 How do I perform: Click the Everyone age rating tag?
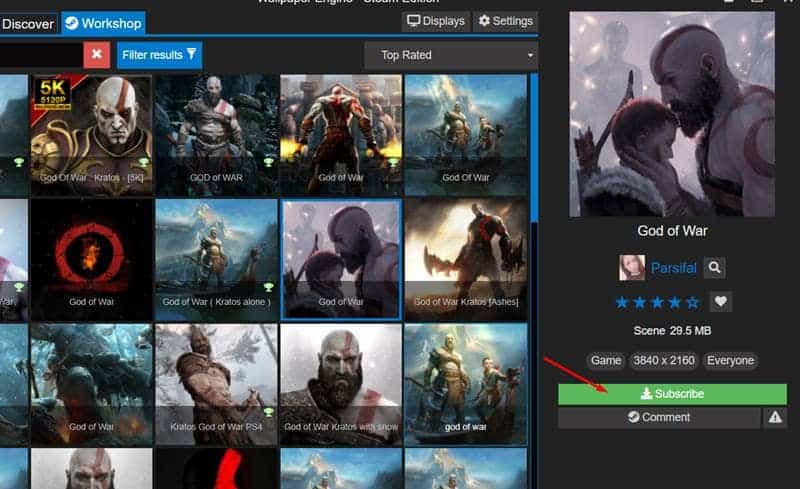(730, 361)
